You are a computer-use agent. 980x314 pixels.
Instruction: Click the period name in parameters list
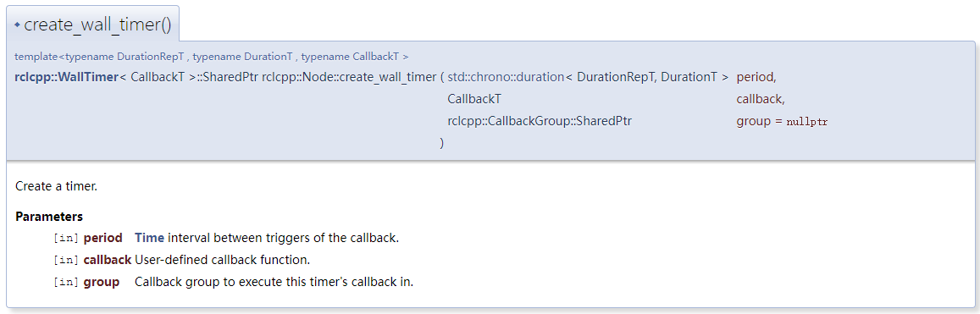(102, 238)
